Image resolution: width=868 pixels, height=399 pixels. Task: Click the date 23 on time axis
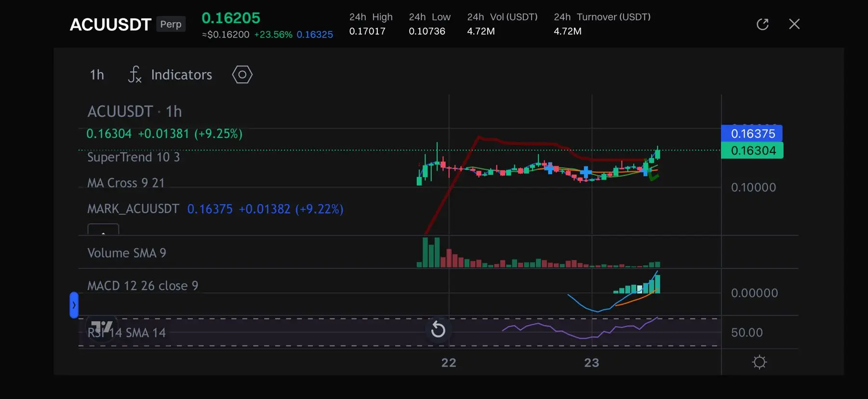point(592,362)
